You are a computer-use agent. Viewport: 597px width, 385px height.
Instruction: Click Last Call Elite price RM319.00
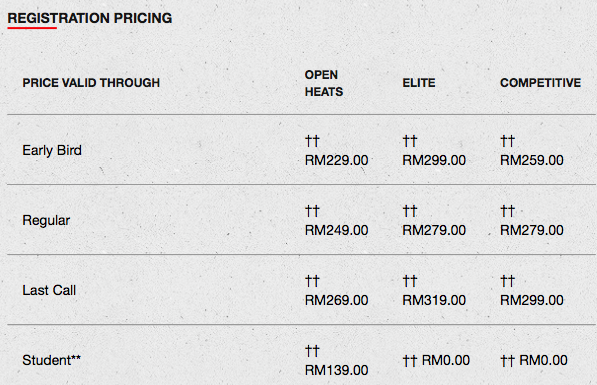point(434,300)
